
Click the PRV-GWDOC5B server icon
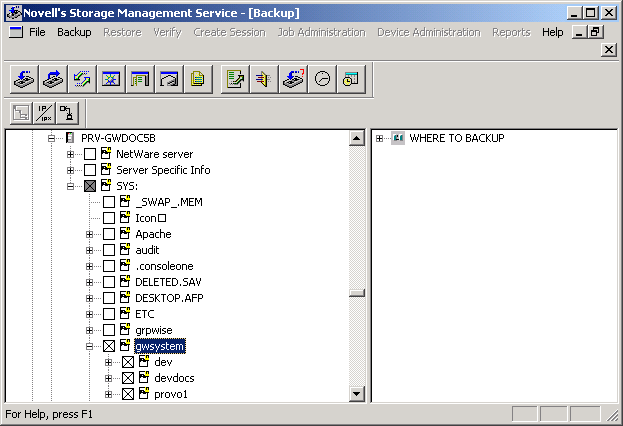click(x=70, y=138)
